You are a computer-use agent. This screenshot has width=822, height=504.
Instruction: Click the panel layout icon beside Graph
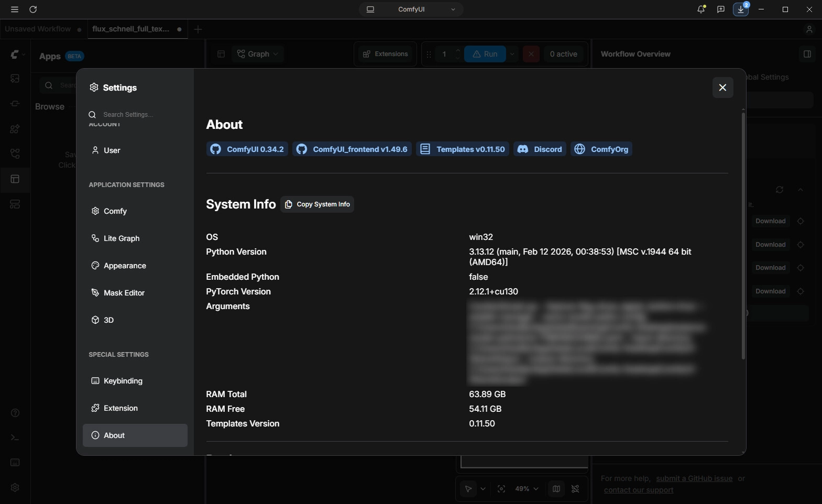pyautogui.click(x=221, y=54)
